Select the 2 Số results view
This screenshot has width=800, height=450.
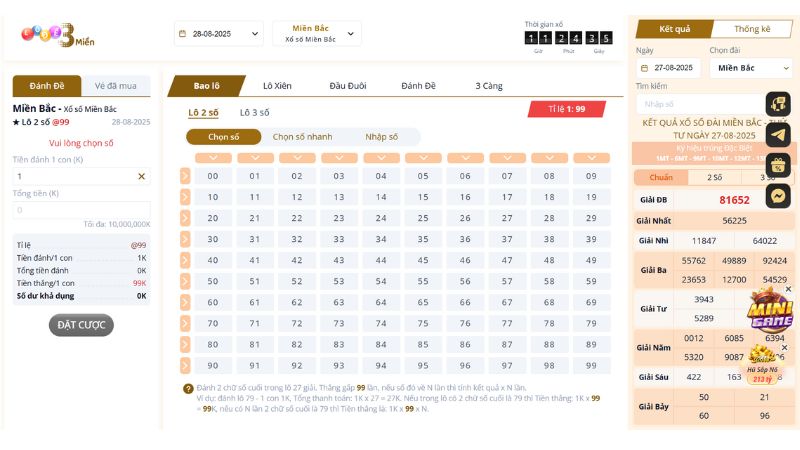715,177
